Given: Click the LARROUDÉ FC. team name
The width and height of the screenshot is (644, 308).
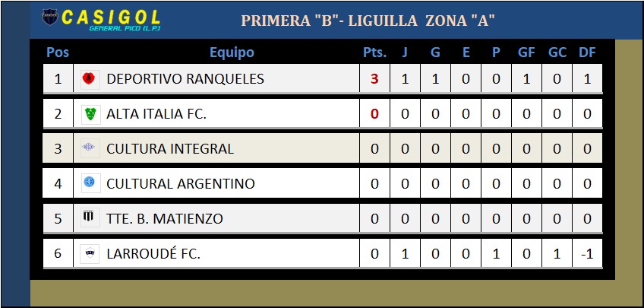Looking at the screenshot, I should tap(153, 253).
